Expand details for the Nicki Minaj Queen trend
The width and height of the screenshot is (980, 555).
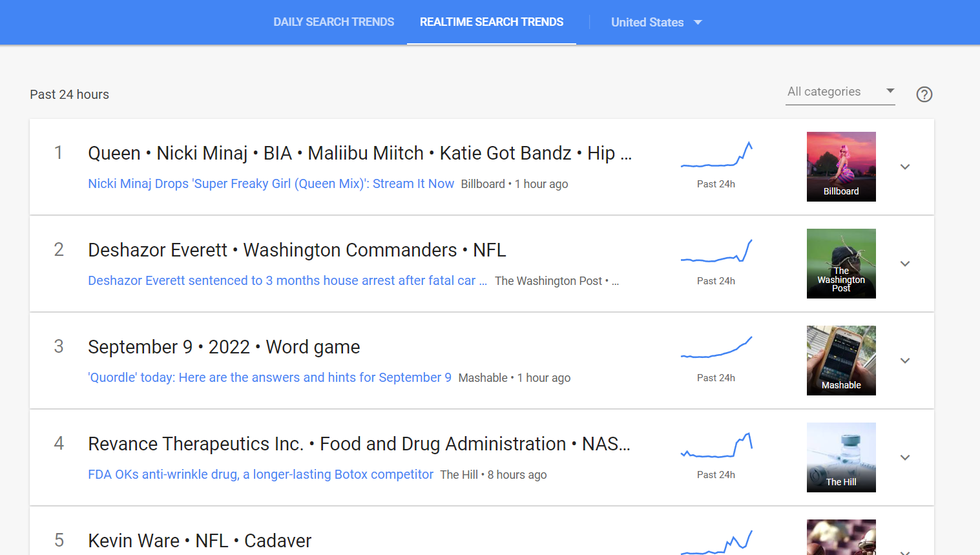coord(905,167)
